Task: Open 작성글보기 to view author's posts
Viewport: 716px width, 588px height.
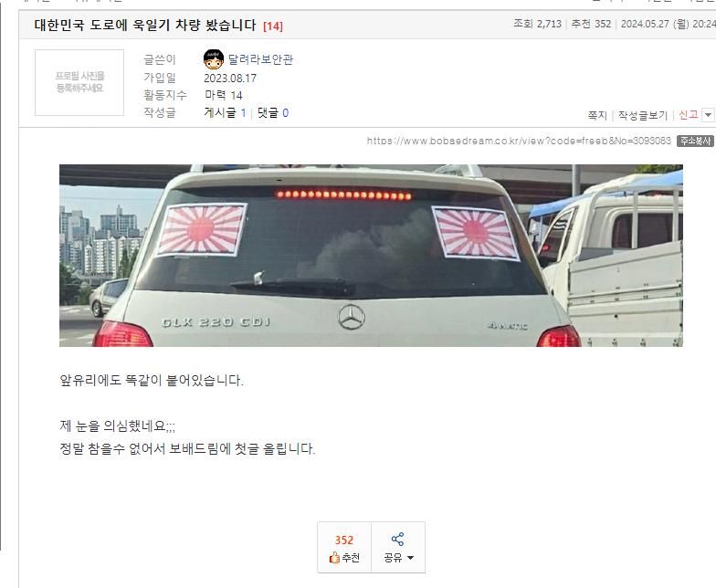Action: click(x=643, y=115)
